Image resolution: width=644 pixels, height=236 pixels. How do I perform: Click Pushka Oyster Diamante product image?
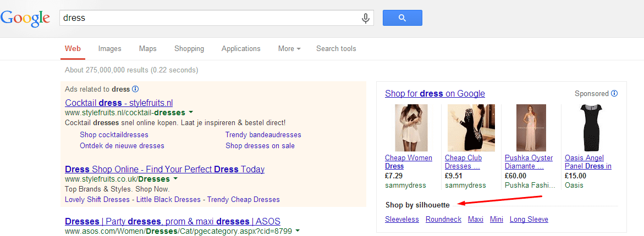point(531,128)
